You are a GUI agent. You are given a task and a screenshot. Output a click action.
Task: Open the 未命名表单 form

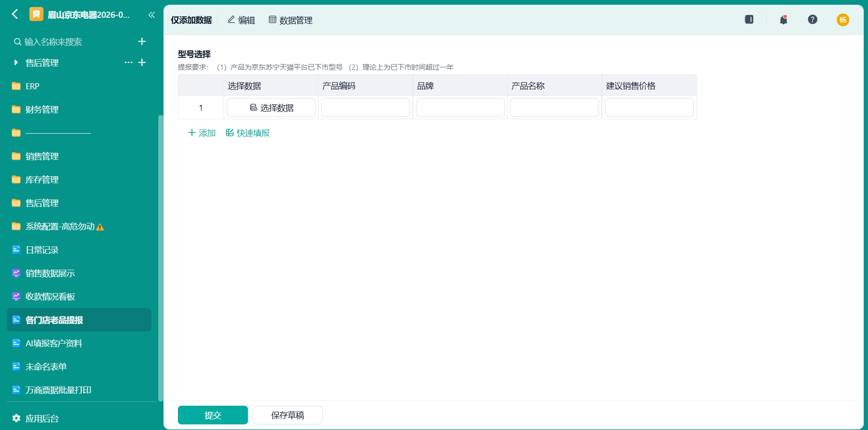79,366
